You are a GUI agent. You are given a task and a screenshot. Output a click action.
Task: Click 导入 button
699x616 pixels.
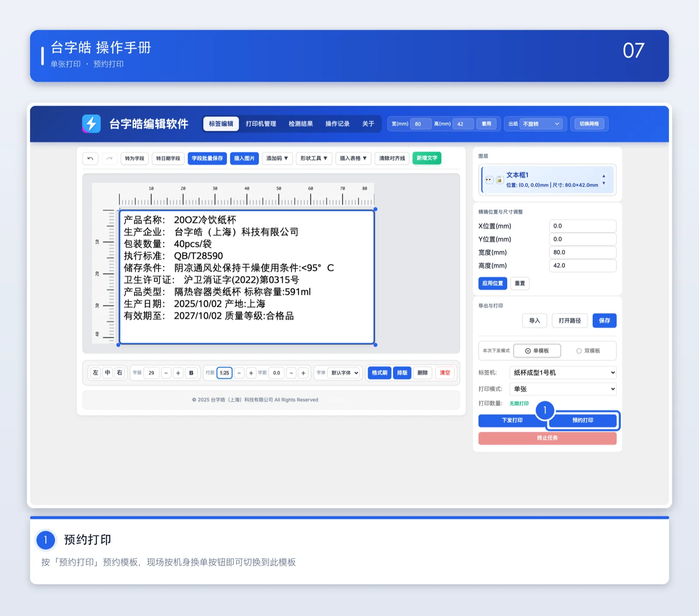coord(535,321)
